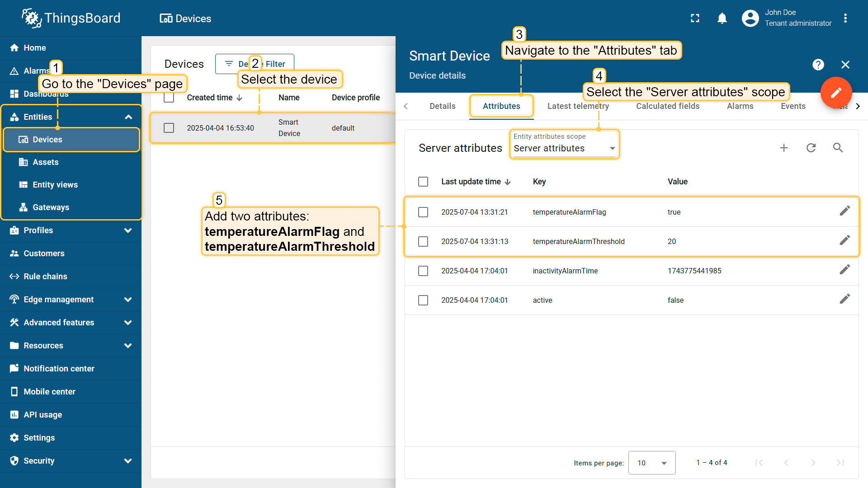The image size is (868, 488).
Task: Click the add attribute plus icon
Action: 784,148
